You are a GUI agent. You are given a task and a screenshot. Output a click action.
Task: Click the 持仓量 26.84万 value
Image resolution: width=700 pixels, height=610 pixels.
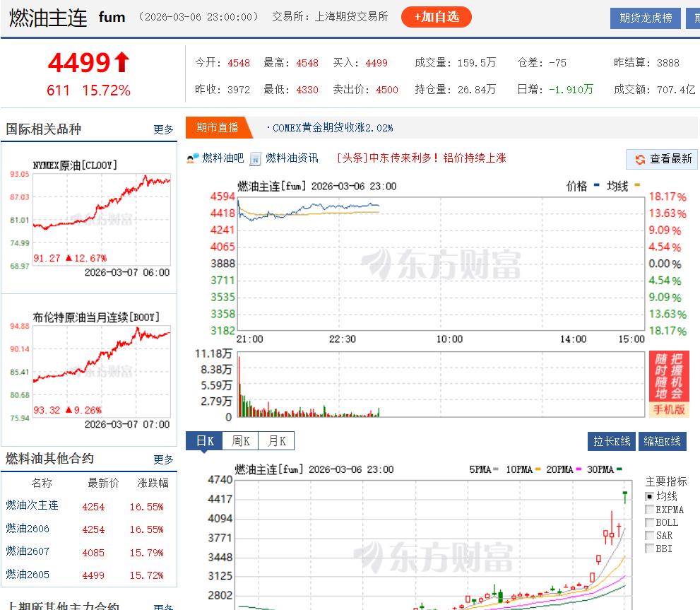tap(476, 90)
